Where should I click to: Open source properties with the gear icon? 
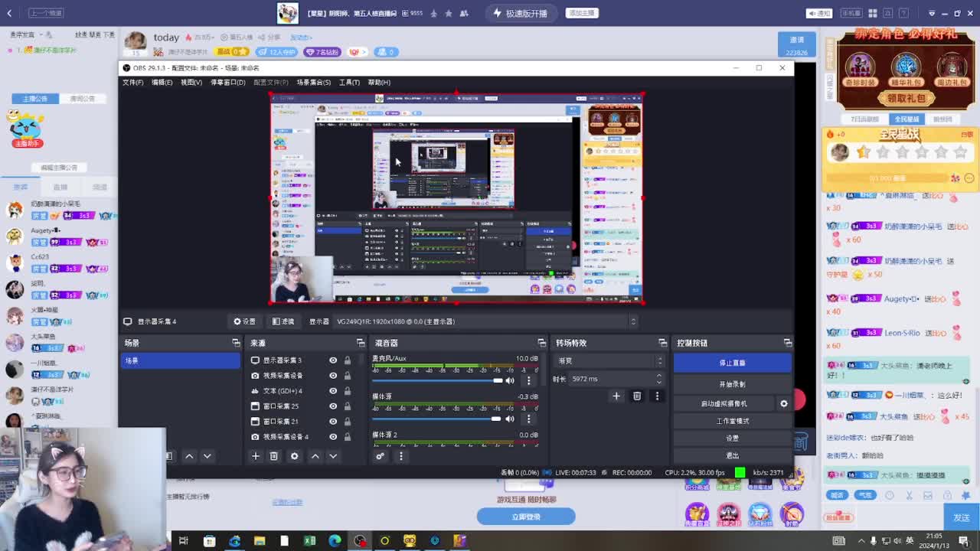point(294,455)
